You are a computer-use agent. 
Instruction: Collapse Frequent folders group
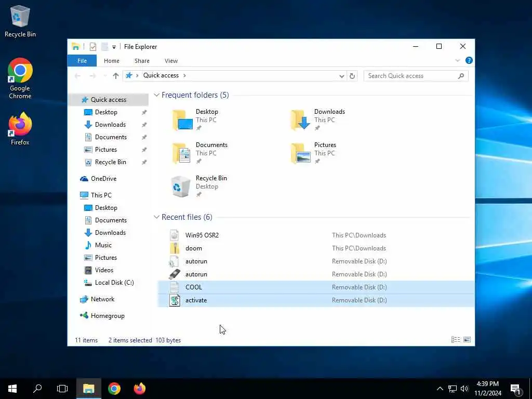point(156,95)
